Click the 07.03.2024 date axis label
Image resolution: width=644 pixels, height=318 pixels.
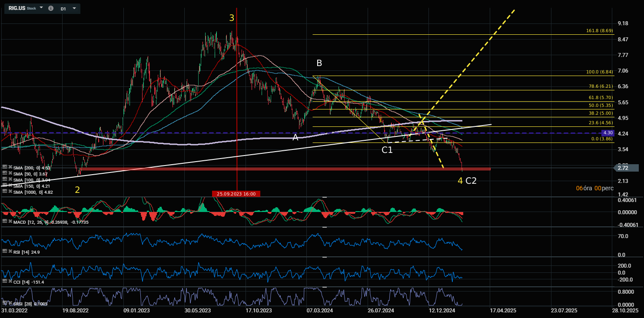(319, 311)
